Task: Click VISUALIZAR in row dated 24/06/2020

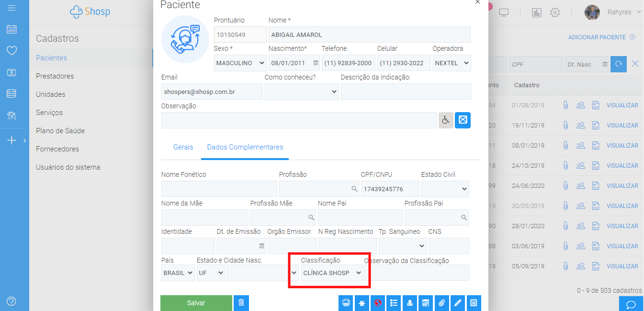Action: coord(622,185)
